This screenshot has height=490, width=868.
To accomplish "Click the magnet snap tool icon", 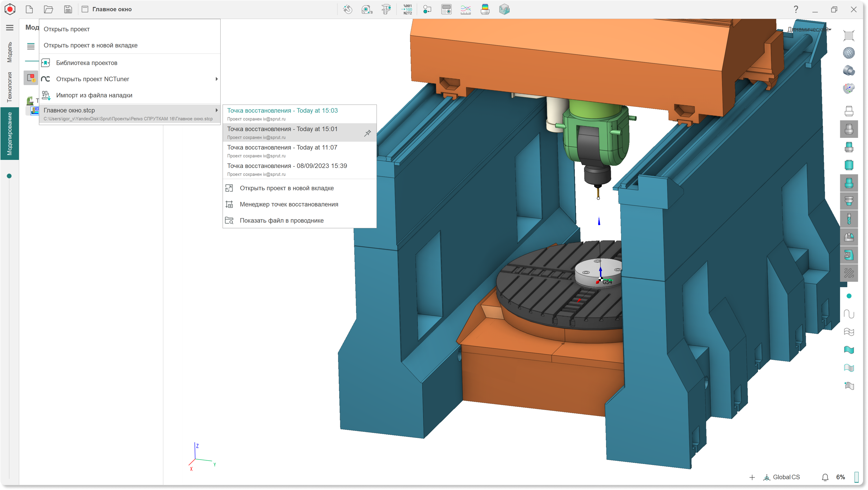I will pyautogui.click(x=347, y=9).
